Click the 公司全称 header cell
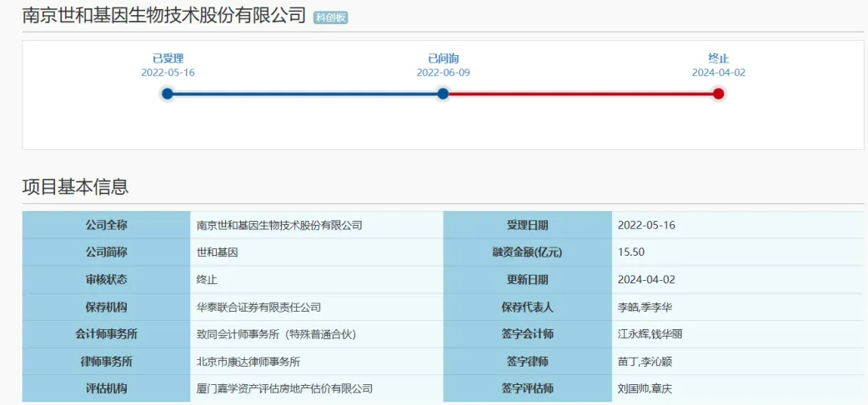Image resolution: width=868 pixels, height=405 pixels. (106, 225)
